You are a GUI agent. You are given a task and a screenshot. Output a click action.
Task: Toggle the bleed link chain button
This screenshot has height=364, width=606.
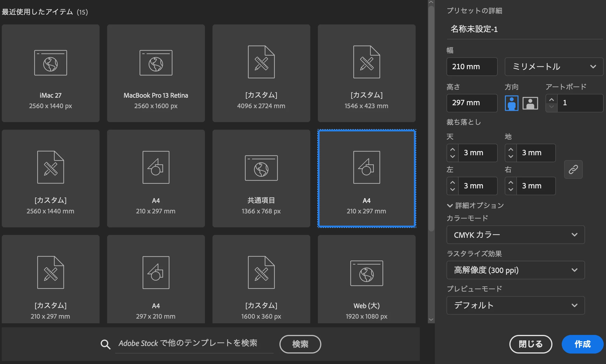pyautogui.click(x=573, y=169)
